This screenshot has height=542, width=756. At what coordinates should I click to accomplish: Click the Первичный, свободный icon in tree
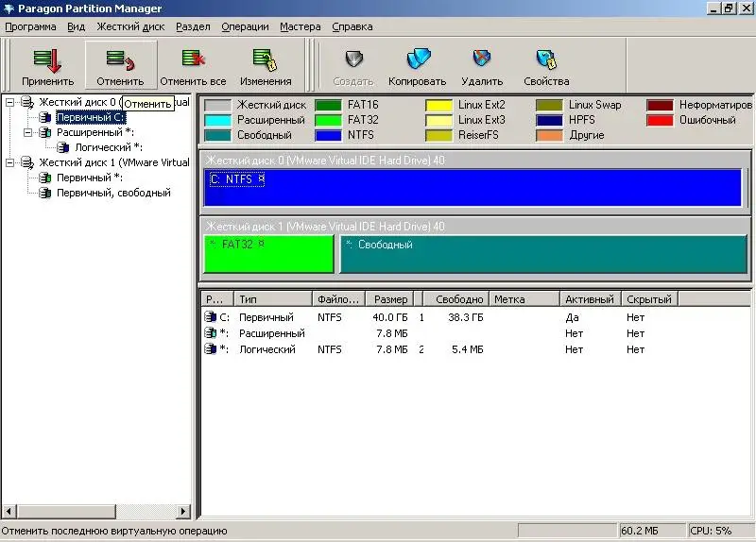point(45,193)
